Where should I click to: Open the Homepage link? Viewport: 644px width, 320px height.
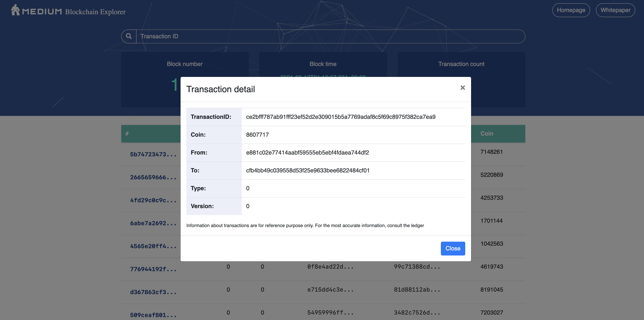click(x=571, y=10)
